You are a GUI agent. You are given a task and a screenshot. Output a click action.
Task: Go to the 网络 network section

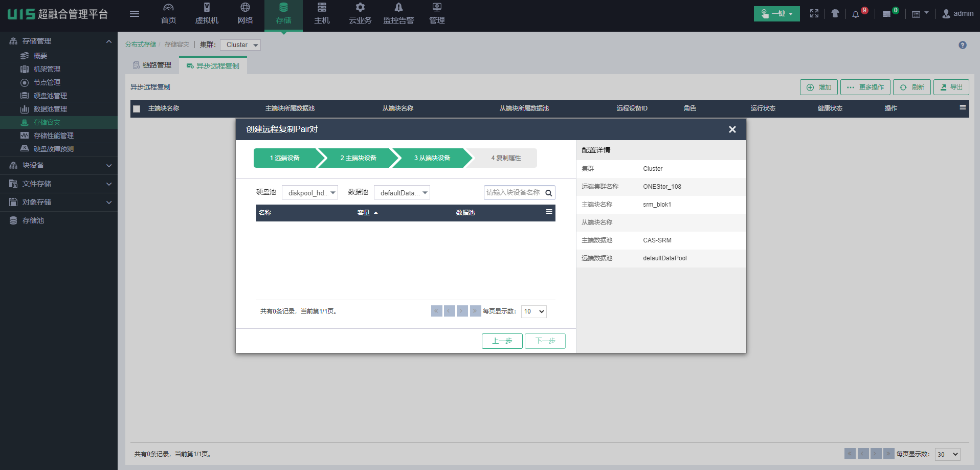click(x=245, y=14)
